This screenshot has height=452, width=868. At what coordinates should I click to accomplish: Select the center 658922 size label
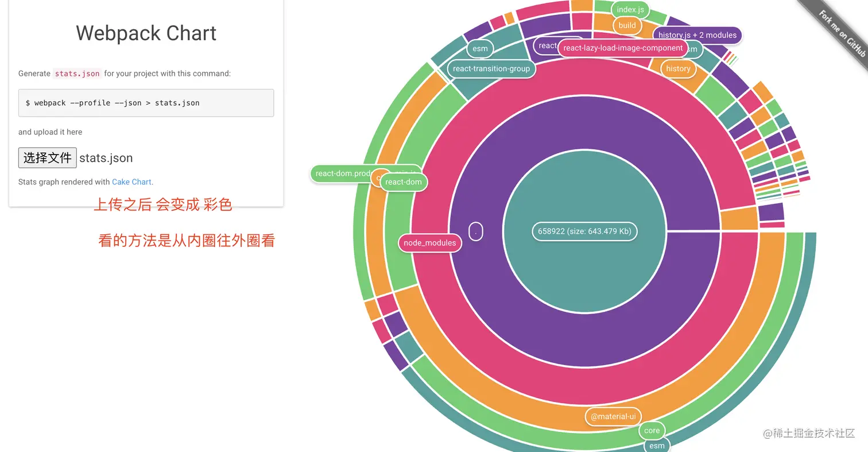(584, 231)
